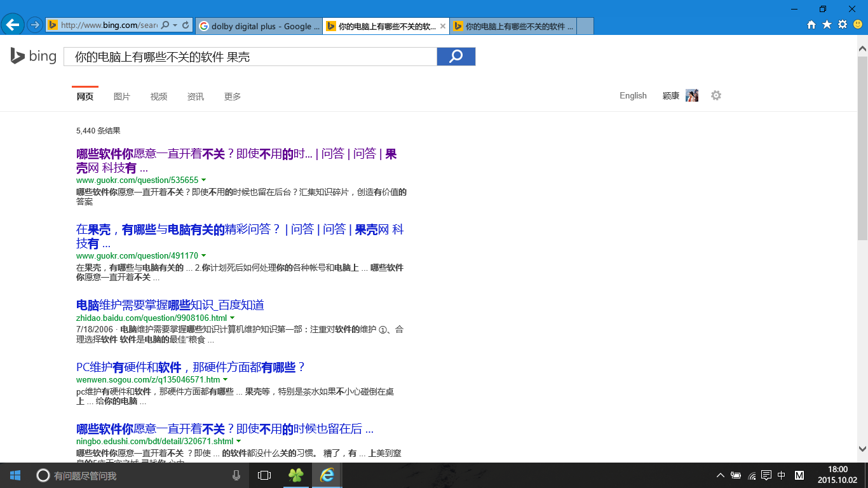Open the address bar search dropdown arrow
This screenshot has height=488, width=868.
pos(175,25)
